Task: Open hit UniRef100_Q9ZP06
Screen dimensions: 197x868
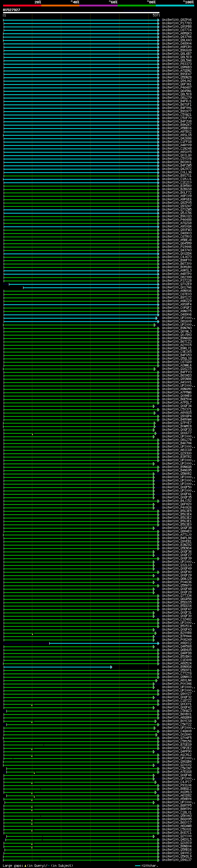Action: tap(177, 20)
